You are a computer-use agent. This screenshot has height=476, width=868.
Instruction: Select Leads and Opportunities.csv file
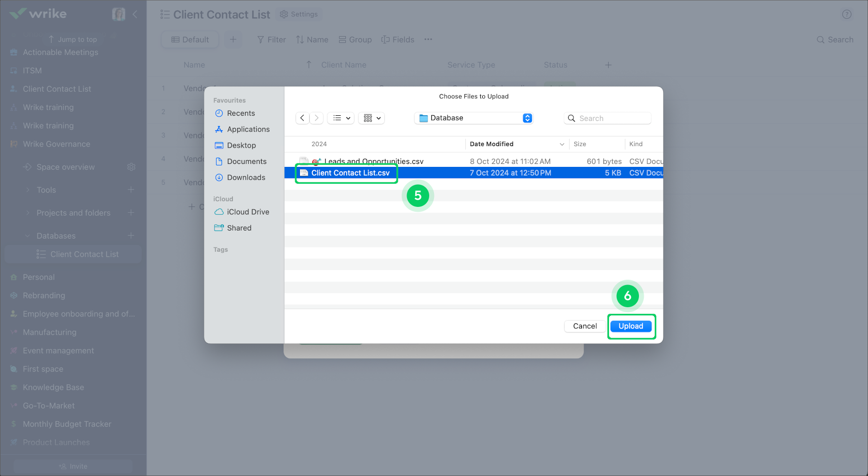[x=373, y=162]
